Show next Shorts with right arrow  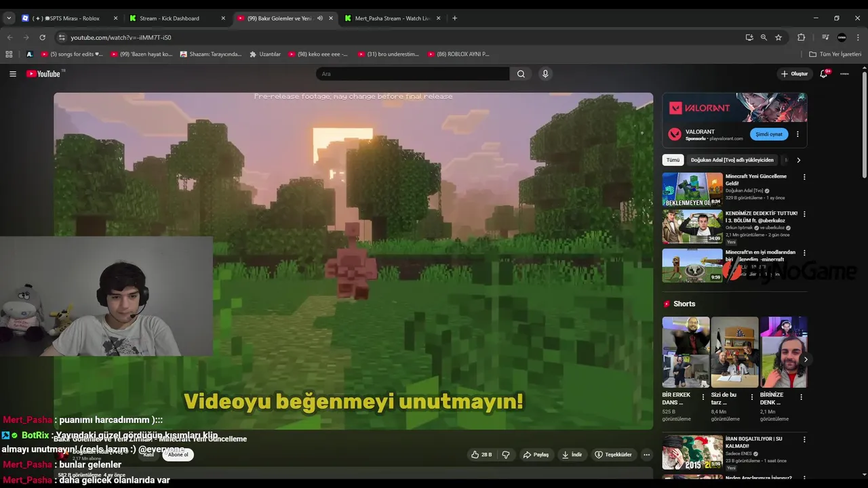805,359
